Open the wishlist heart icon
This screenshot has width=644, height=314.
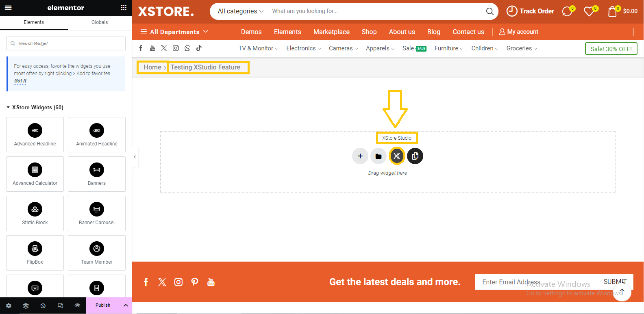pyautogui.click(x=590, y=11)
